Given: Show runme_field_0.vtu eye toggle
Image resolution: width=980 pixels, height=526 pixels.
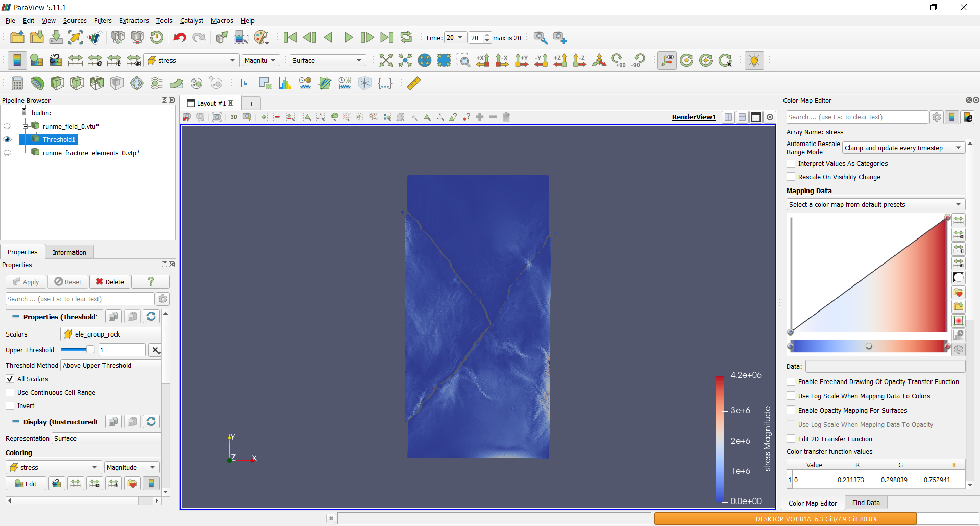Looking at the screenshot, I should 7,126.
